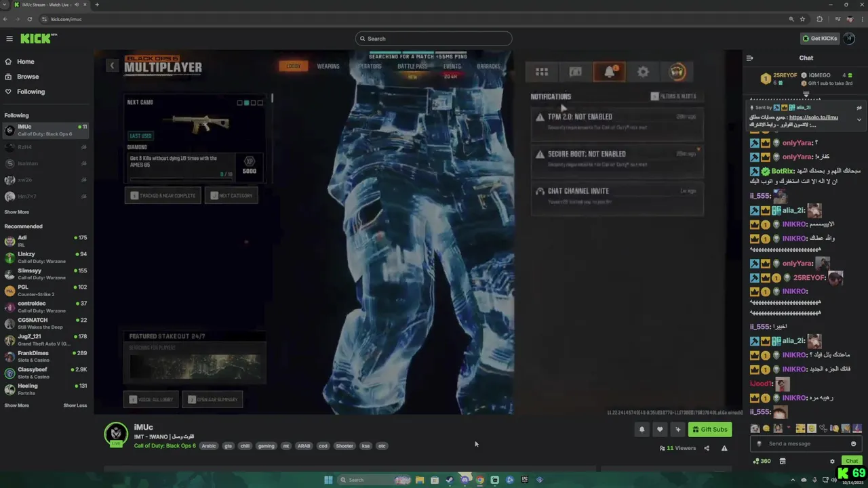The height and width of the screenshot is (488, 868).
Task: Open recommended channel Linkzy
Action: click(x=45, y=257)
